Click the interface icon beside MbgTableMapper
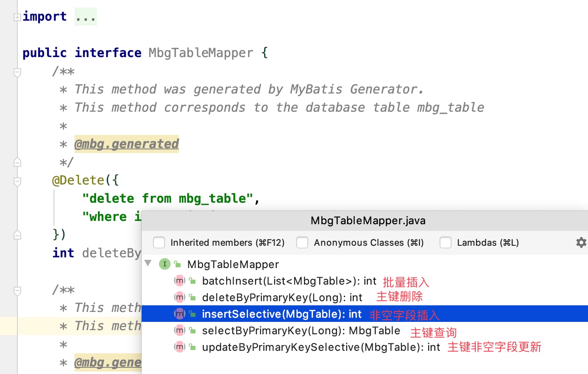The width and height of the screenshot is (588, 374). point(164,264)
